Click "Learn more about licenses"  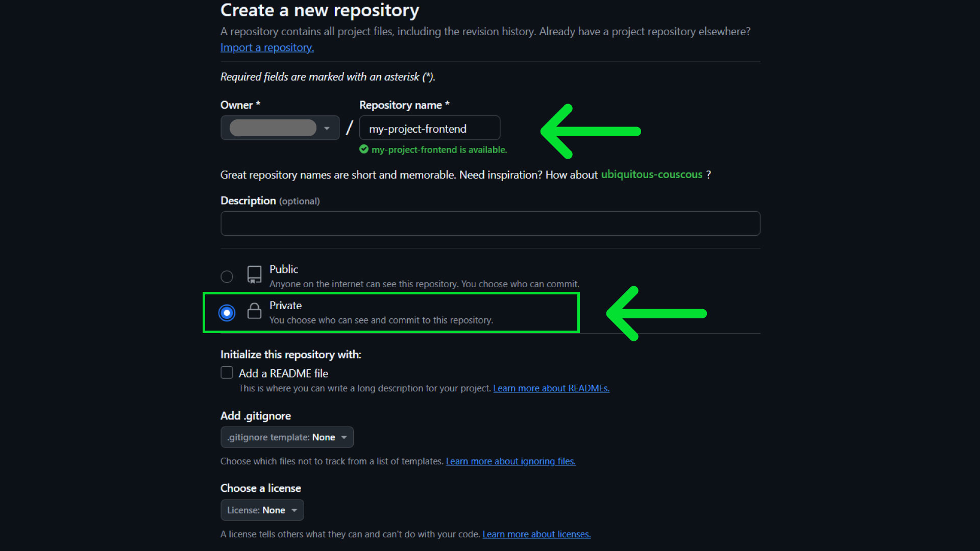[536, 534]
